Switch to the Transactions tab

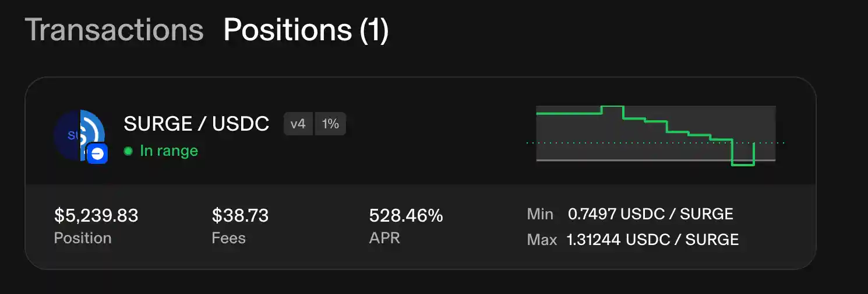tap(114, 30)
